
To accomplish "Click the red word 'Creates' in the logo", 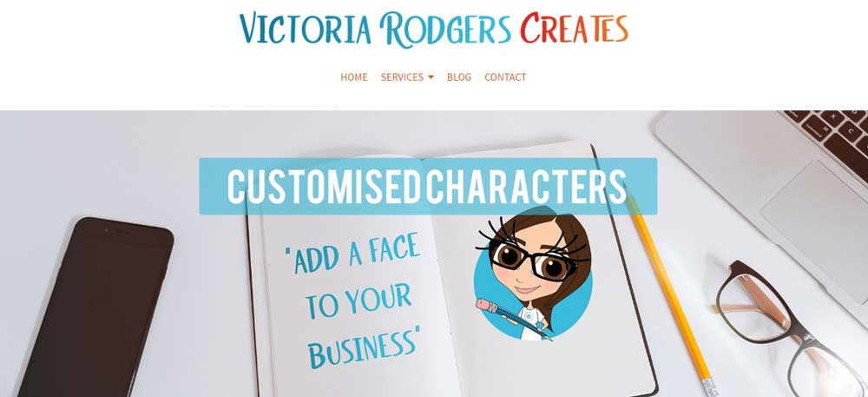I will [x=574, y=29].
